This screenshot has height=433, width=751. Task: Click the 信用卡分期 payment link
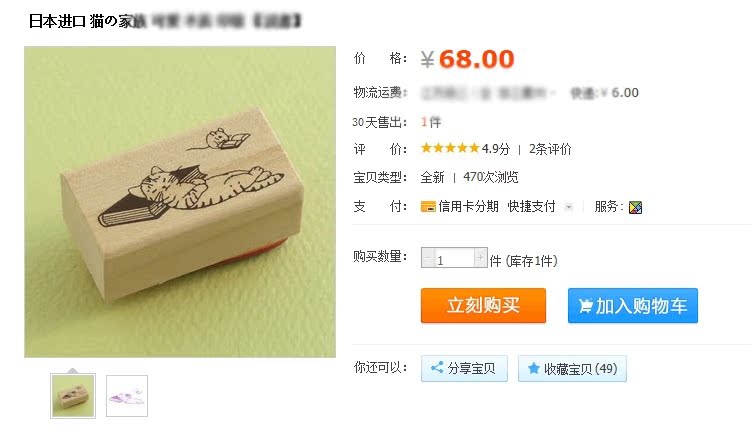click(468, 206)
